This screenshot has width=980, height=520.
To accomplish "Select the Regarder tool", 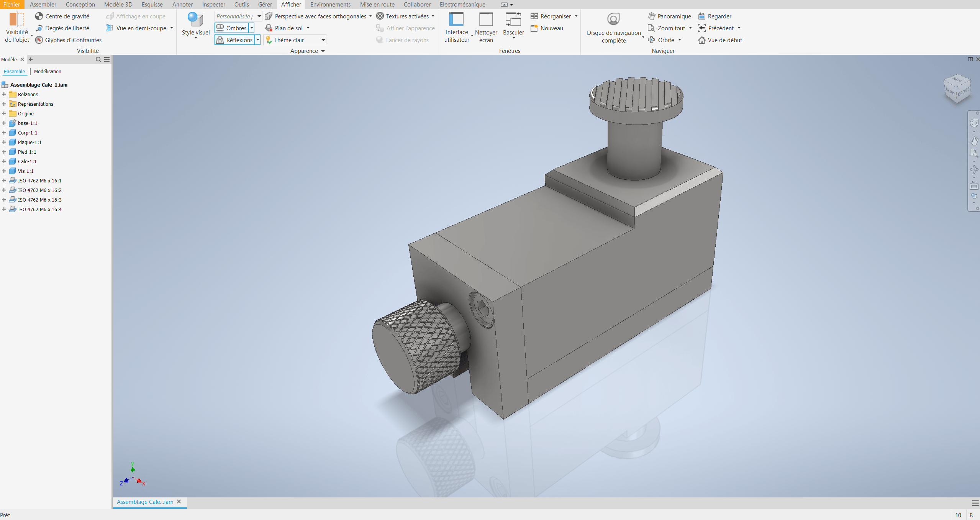I will pyautogui.click(x=715, y=16).
